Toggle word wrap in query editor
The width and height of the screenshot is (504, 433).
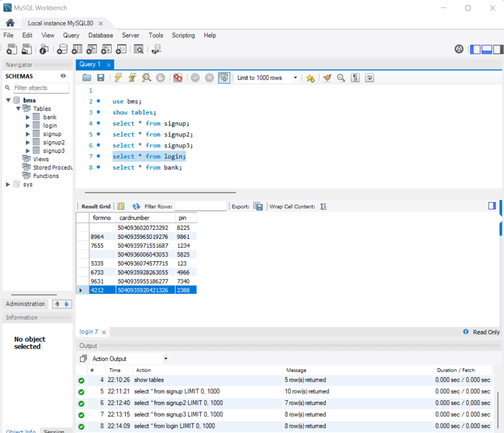tap(370, 78)
